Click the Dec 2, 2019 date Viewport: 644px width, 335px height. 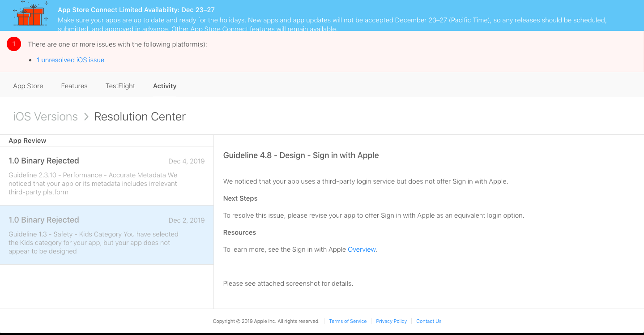pyautogui.click(x=187, y=220)
